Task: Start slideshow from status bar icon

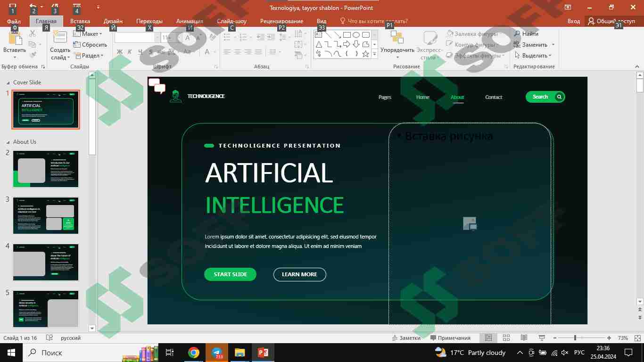Action: pyautogui.click(x=542, y=338)
